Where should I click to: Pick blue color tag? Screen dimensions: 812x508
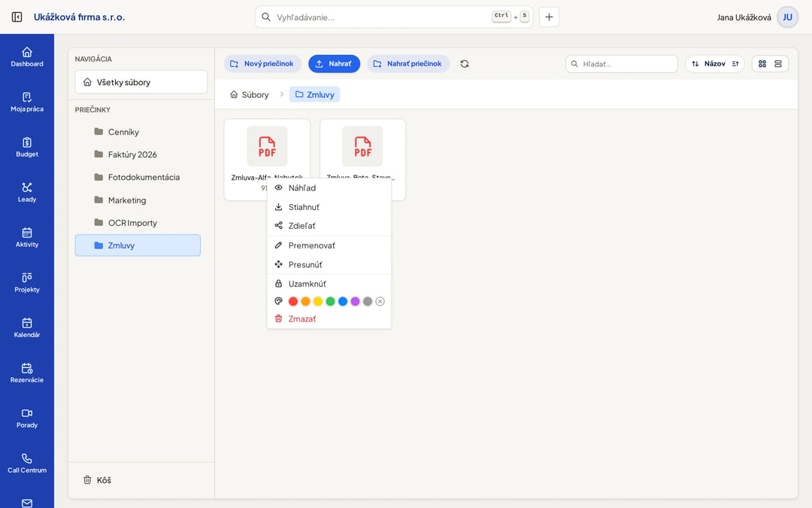pyautogui.click(x=343, y=301)
